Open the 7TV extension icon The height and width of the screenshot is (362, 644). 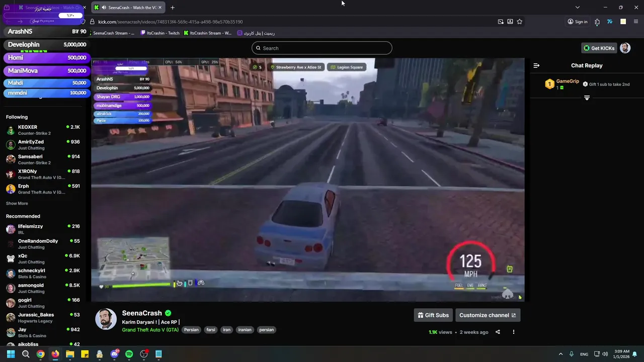point(610,22)
